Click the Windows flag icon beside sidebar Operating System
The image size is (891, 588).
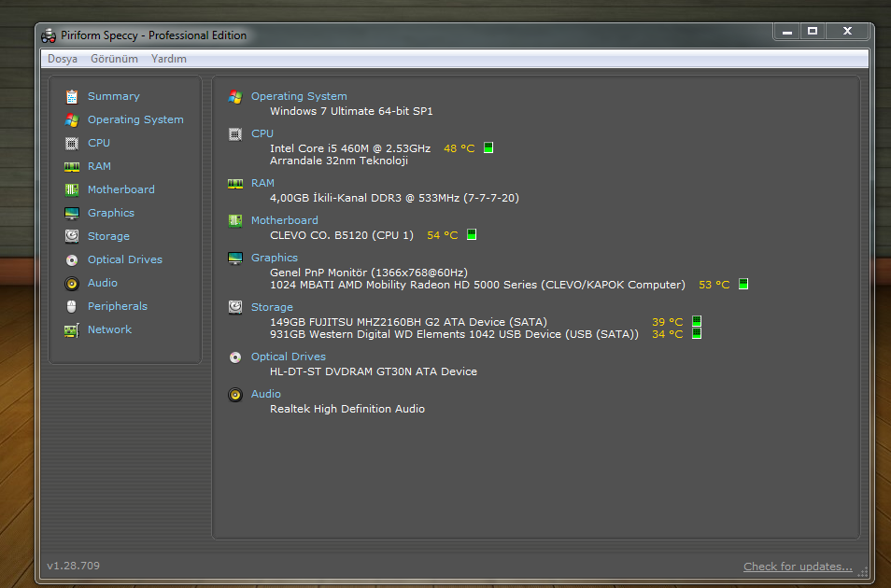[72, 119]
